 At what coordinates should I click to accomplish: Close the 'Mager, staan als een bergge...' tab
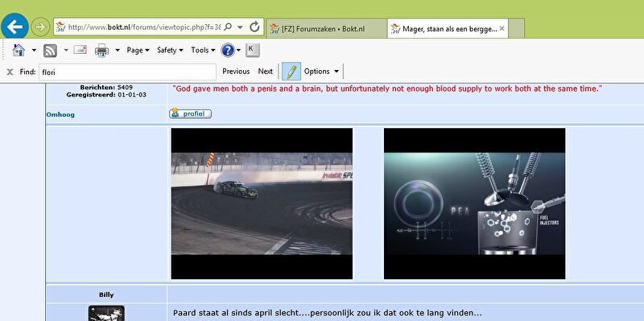502,29
